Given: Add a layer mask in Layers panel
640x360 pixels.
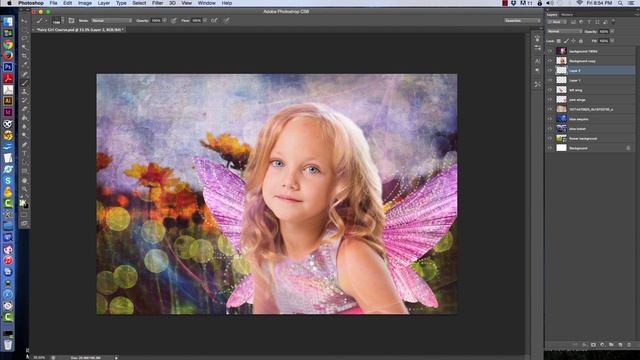Looking at the screenshot, I should 593,345.
